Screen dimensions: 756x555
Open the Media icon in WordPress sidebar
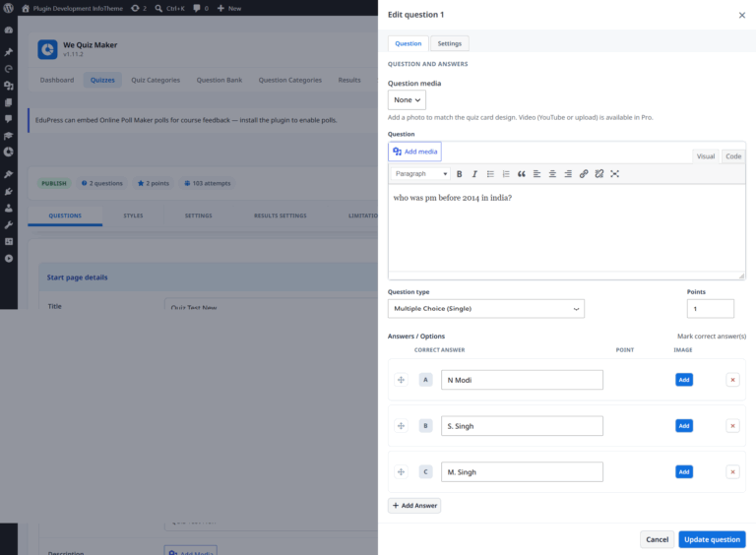point(9,86)
